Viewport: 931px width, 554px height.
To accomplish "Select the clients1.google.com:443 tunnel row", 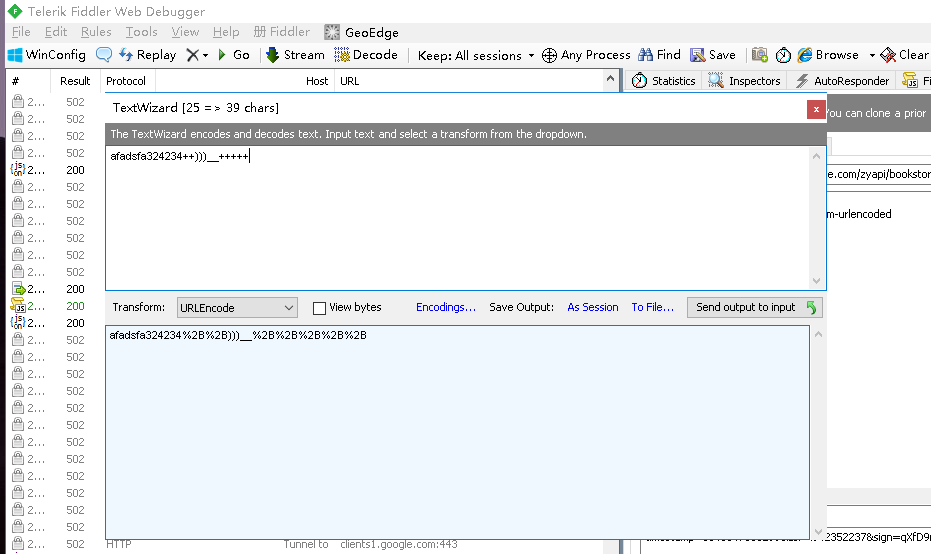I will point(313,544).
